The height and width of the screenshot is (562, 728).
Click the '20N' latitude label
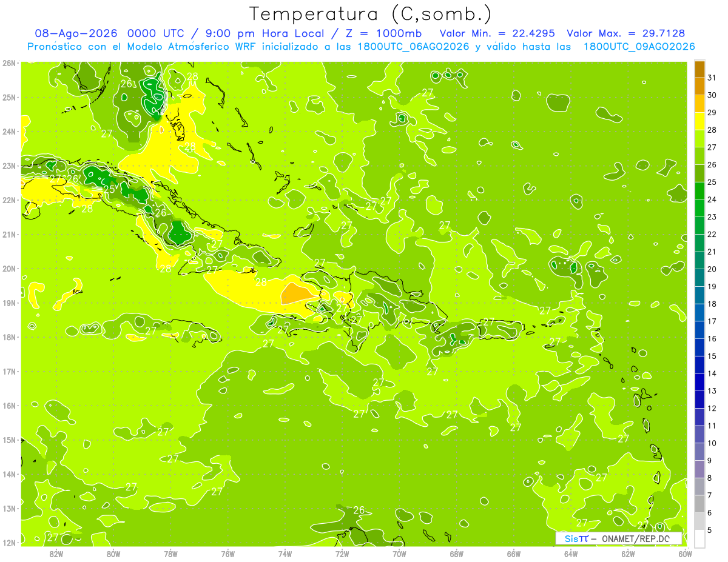(x=9, y=269)
